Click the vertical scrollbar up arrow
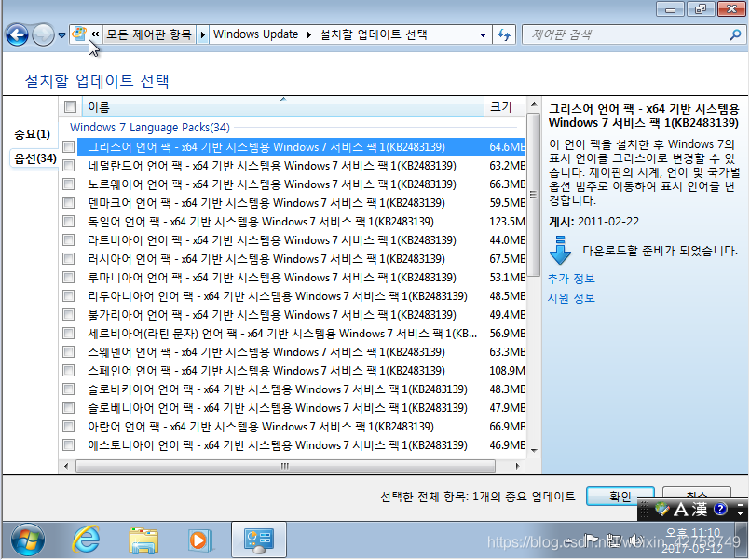The width and height of the screenshot is (750, 560). 534,104
